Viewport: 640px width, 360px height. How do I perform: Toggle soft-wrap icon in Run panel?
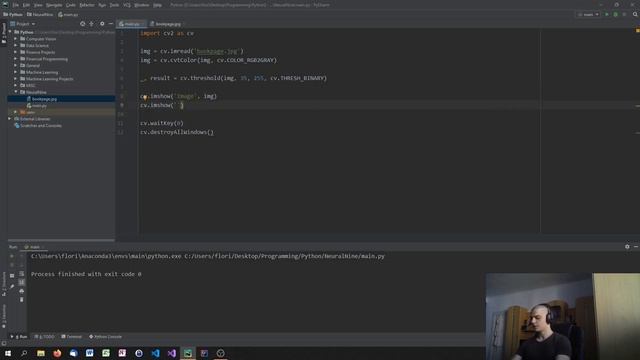tap(22, 273)
